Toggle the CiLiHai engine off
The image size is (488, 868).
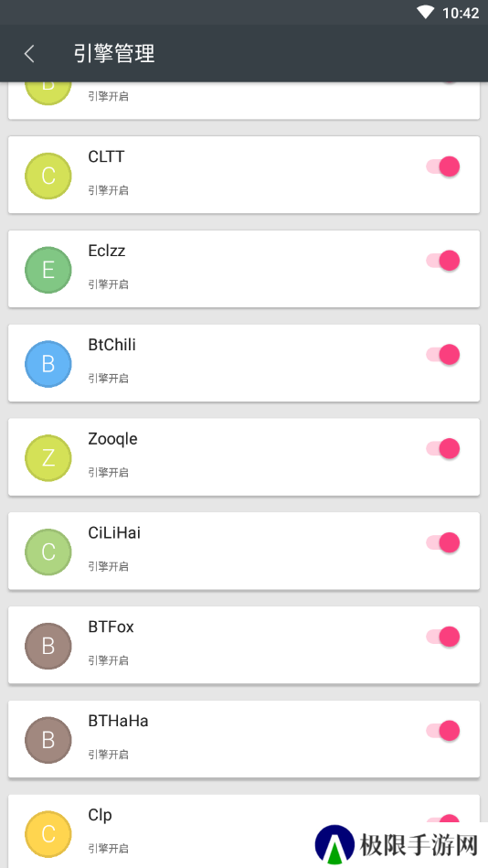pyautogui.click(x=443, y=542)
